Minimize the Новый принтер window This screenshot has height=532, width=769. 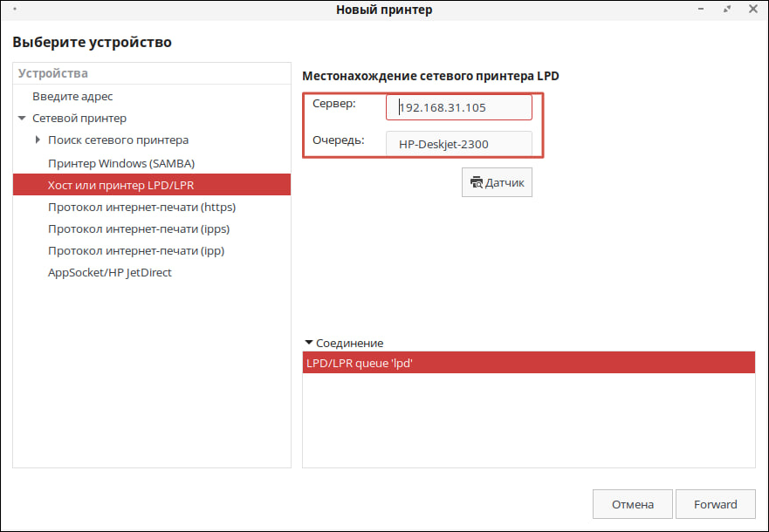tap(703, 10)
